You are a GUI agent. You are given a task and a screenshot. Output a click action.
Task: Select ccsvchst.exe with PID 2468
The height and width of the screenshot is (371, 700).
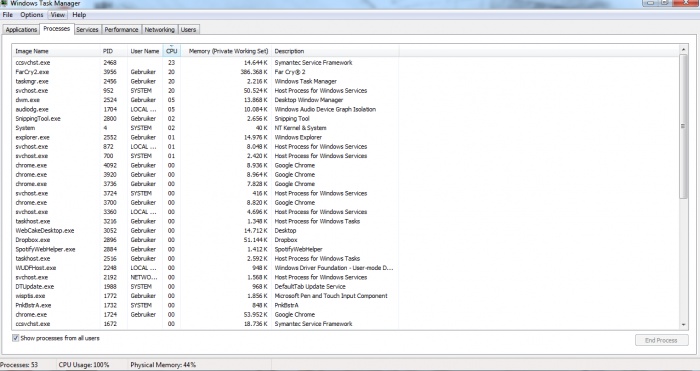pyautogui.click(x=205, y=63)
